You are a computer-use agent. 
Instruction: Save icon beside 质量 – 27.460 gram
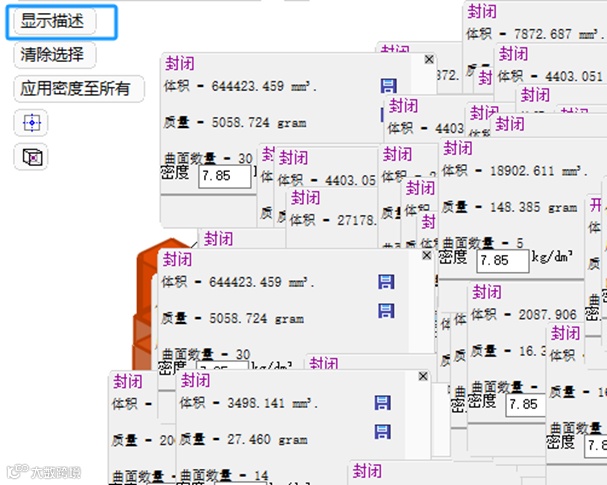tap(382, 432)
